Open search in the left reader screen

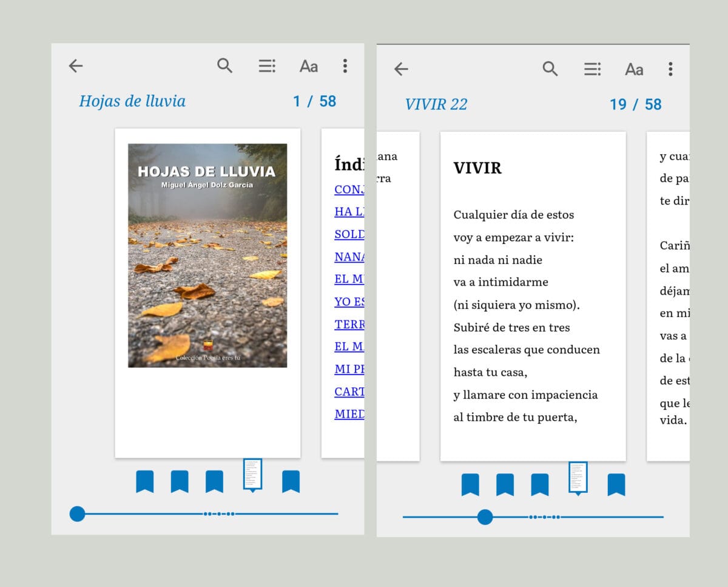(224, 66)
